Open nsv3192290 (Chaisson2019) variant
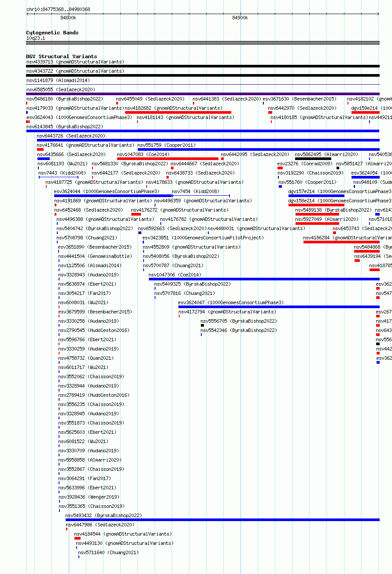Viewport: 392px width, 574px height. [311, 173]
